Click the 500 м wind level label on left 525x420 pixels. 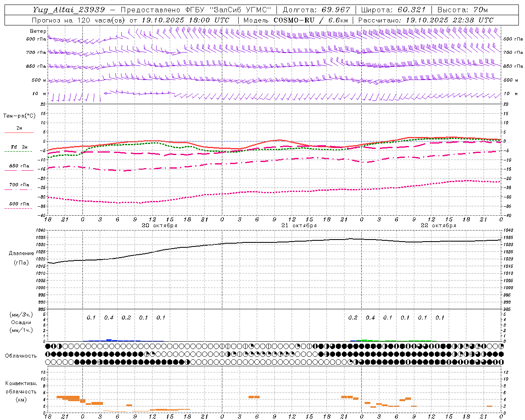point(39,80)
